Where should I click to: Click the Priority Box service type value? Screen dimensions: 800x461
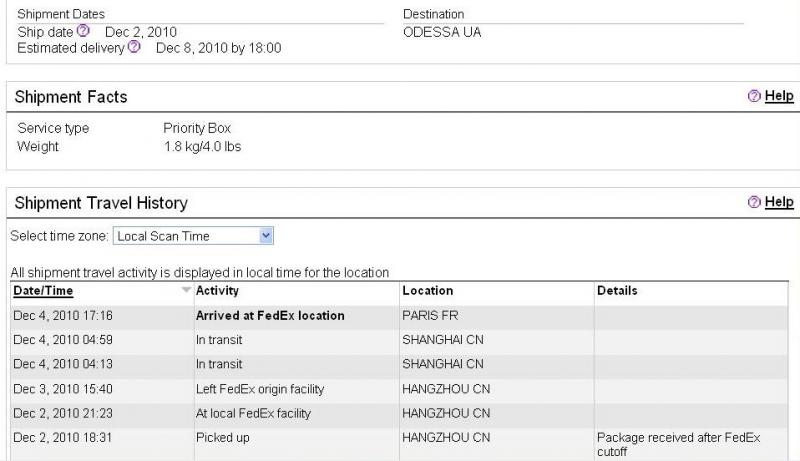pos(197,129)
